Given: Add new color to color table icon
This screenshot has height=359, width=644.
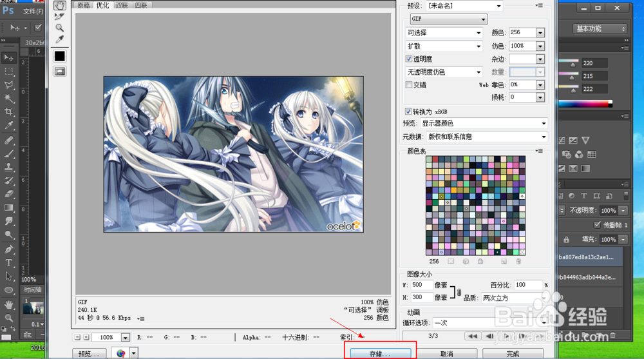Looking at the screenshot, I should (504, 261).
